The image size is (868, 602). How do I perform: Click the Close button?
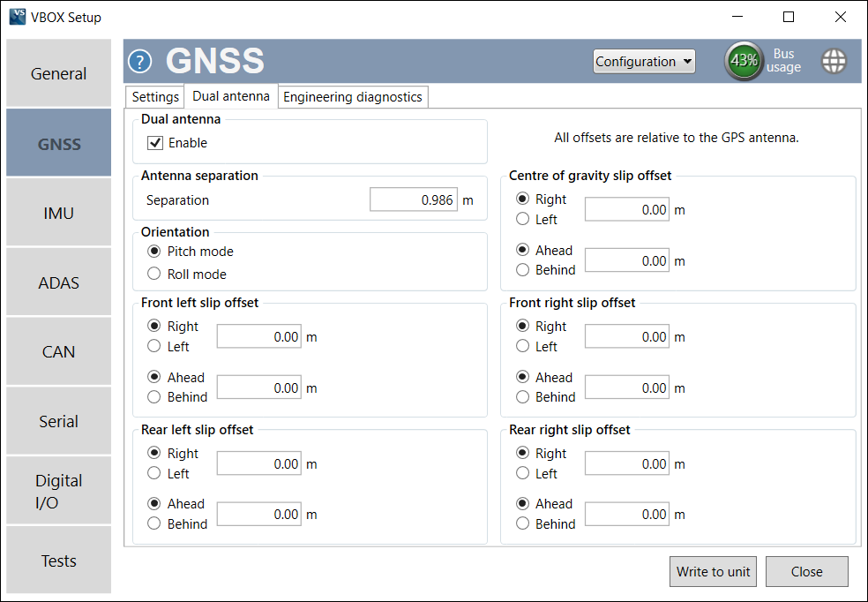point(806,571)
